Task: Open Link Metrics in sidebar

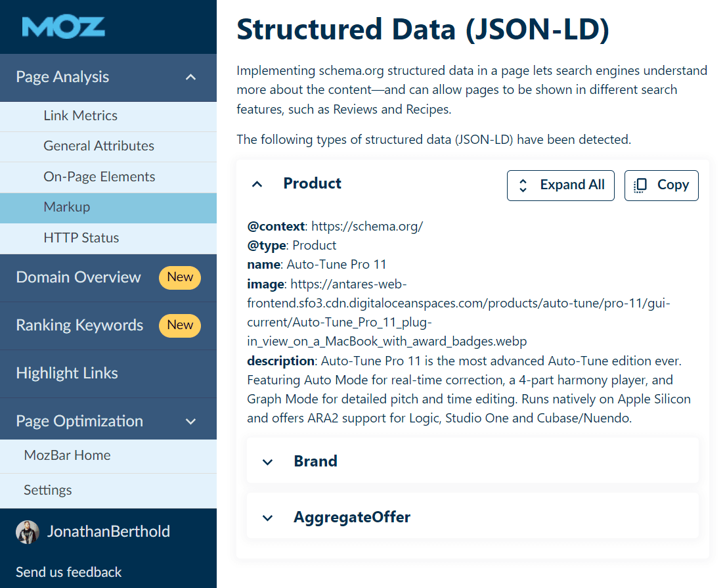Action: pyautogui.click(x=80, y=116)
